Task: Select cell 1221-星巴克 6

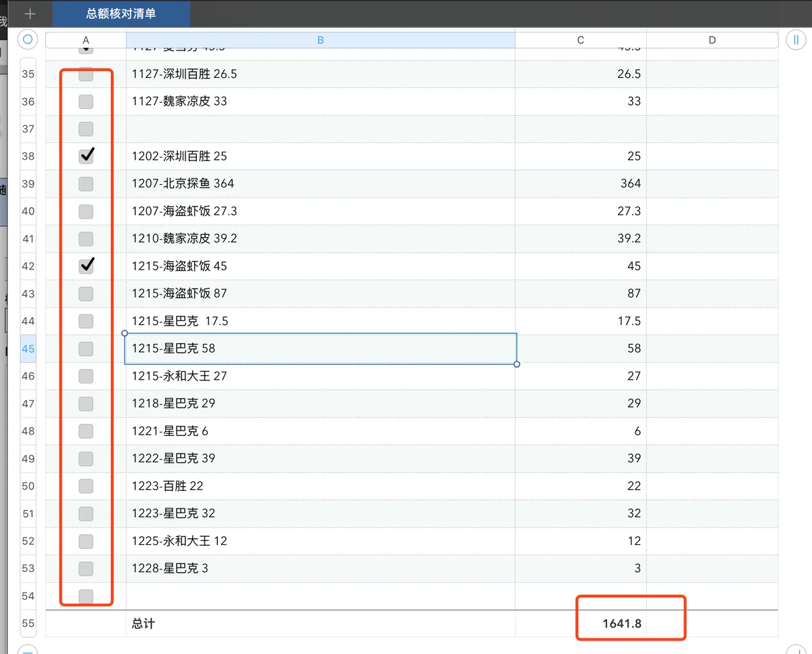Action: coord(321,431)
